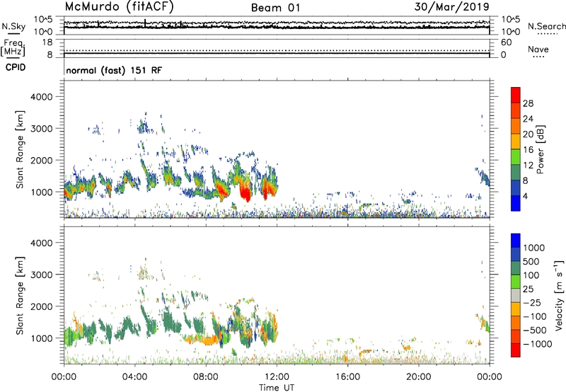Screen dimensions: 566x392
Task: Click the right '10^0' noise axis label
Action: tap(511, 32)
